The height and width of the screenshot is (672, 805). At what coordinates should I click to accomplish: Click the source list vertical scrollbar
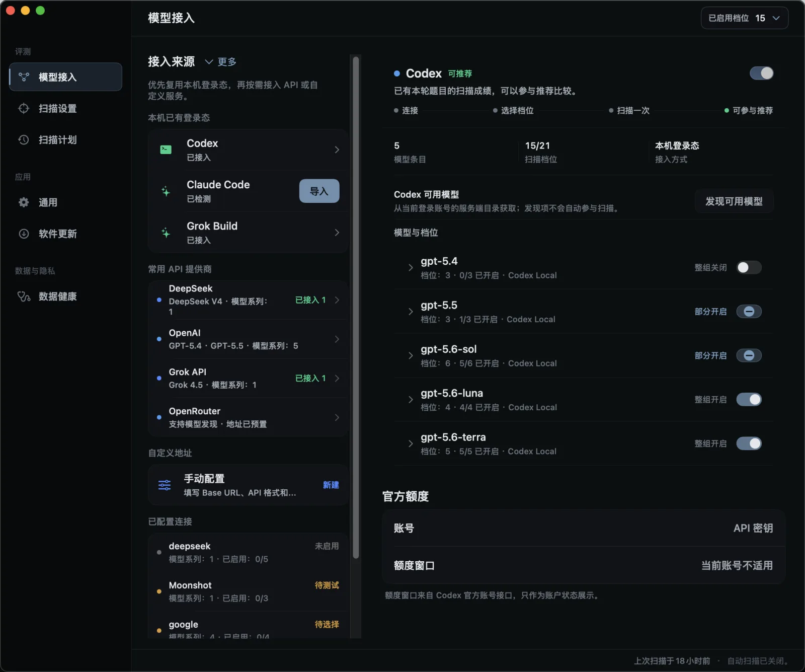pyautogui.click(x=356, y=307)
